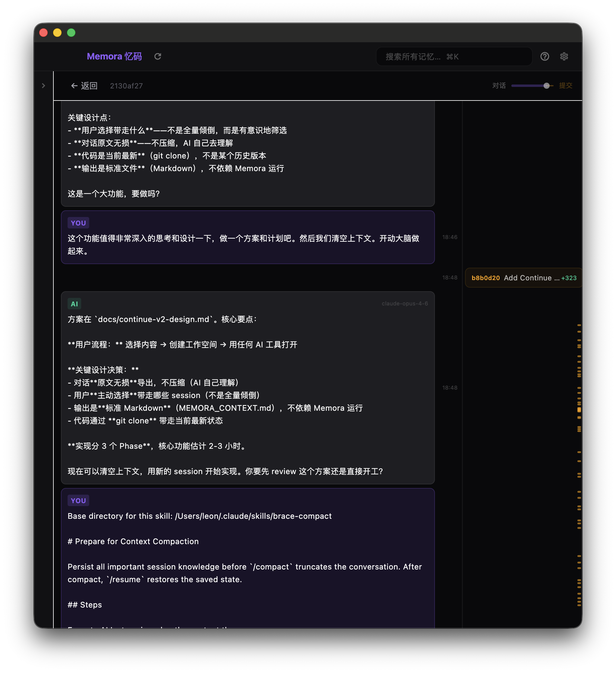Click the AI badge on the message
The image size is (616, 673).
point(75,304)
